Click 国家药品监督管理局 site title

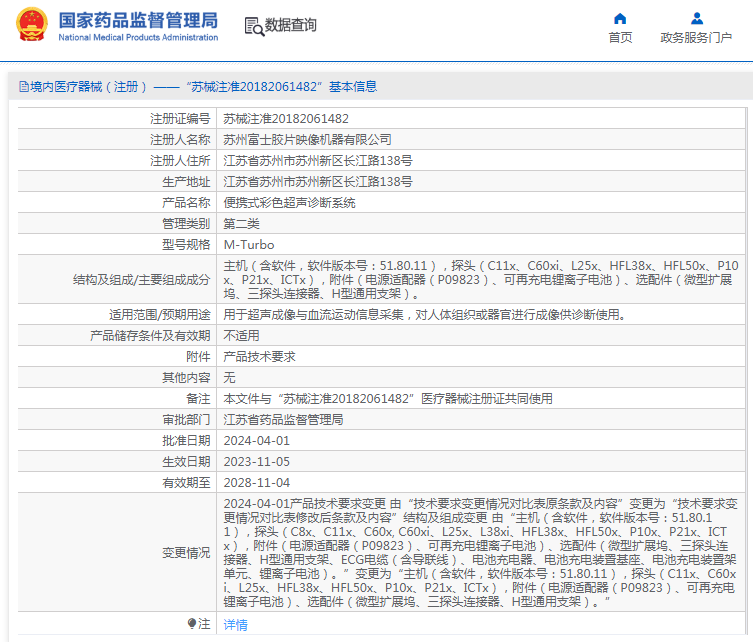(137, 20)
